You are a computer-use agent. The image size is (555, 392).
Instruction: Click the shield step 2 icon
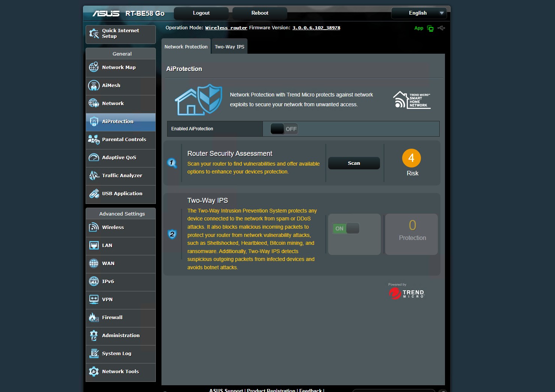pyautogui.click(x=172, y=234)
